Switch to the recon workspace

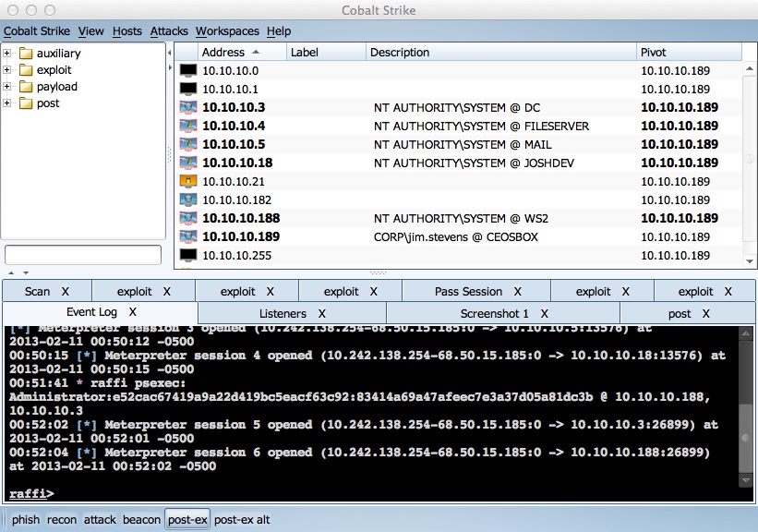coord(64,520)
